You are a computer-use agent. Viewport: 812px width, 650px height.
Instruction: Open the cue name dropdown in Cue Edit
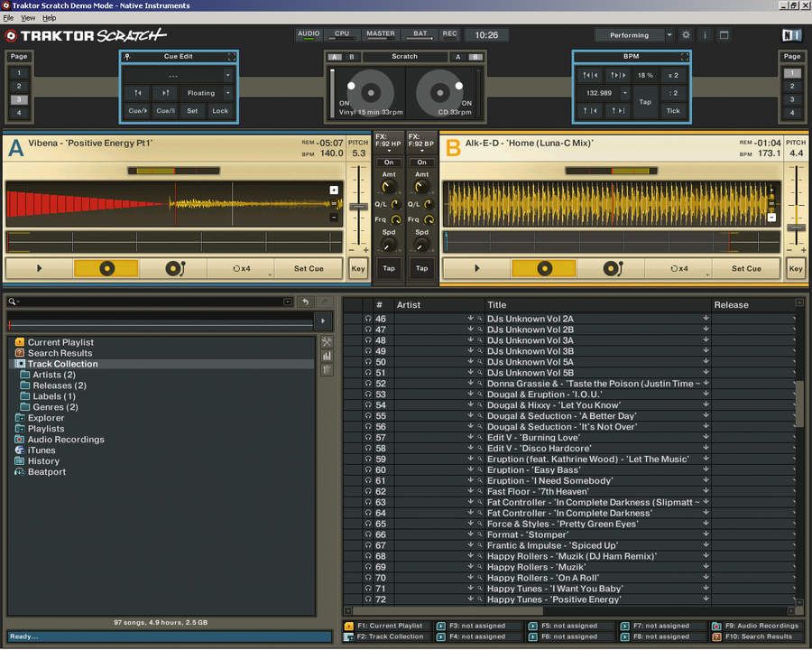tap(228, 75)
